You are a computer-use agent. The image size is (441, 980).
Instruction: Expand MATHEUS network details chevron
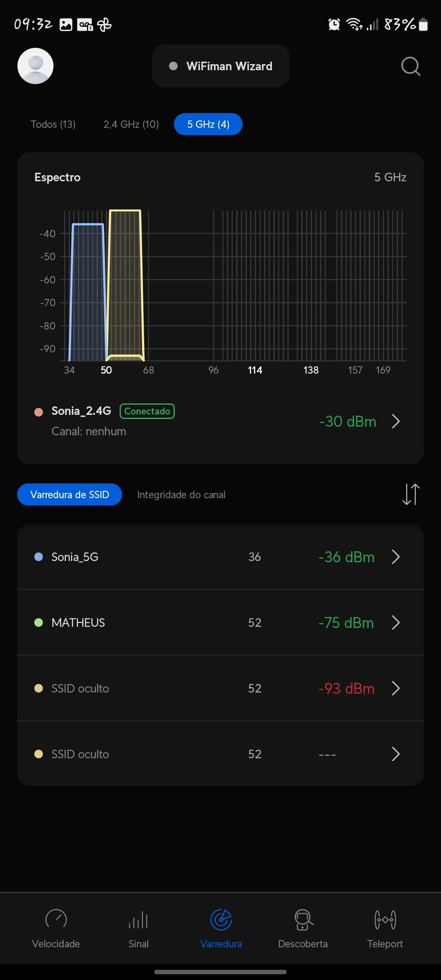[395, 623]
